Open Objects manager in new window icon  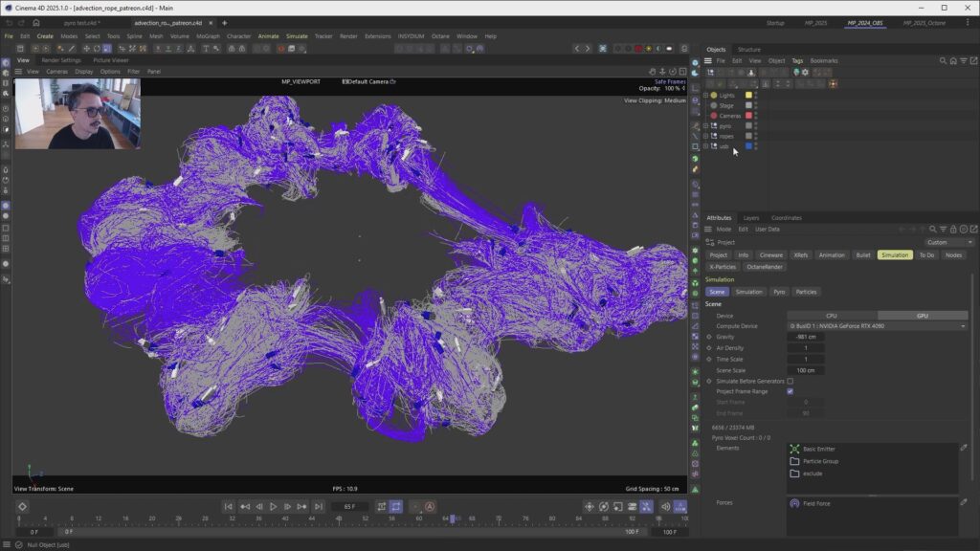[x=973, y=60]
